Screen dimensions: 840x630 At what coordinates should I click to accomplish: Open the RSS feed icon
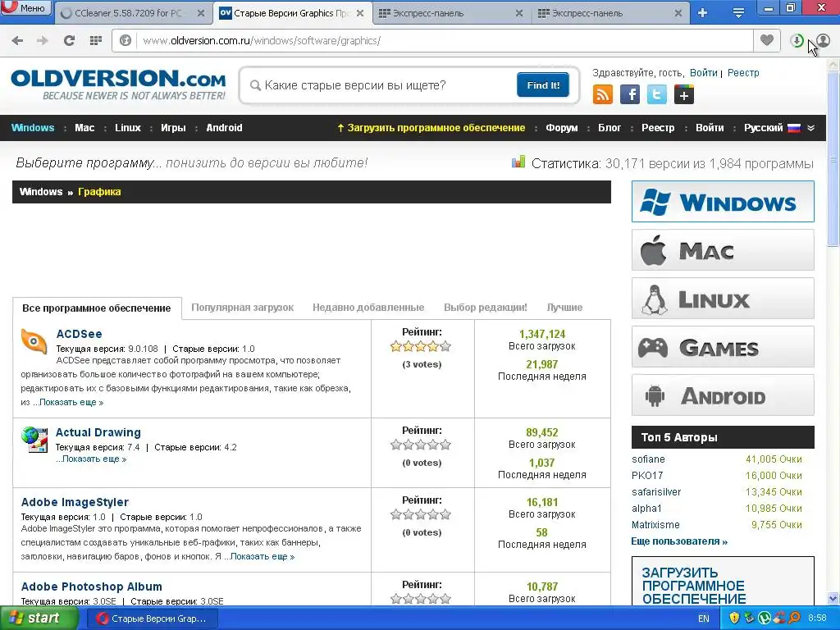(x=602, y=95)
